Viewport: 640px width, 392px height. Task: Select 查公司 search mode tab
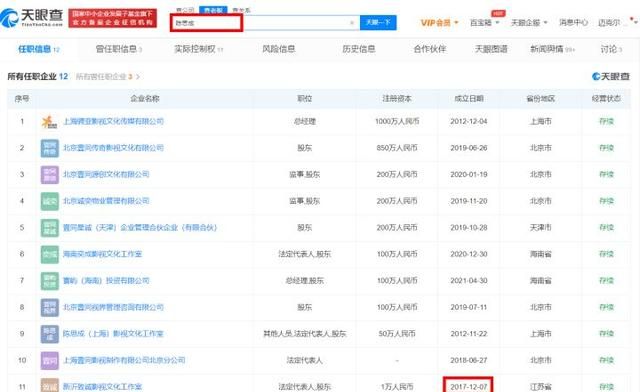coord(185,10)
